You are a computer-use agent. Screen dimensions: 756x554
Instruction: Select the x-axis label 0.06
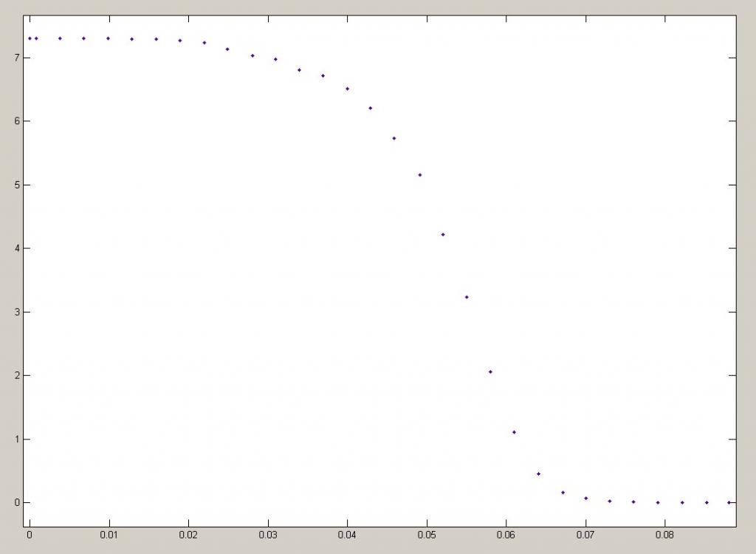click(x=506, y=536)
